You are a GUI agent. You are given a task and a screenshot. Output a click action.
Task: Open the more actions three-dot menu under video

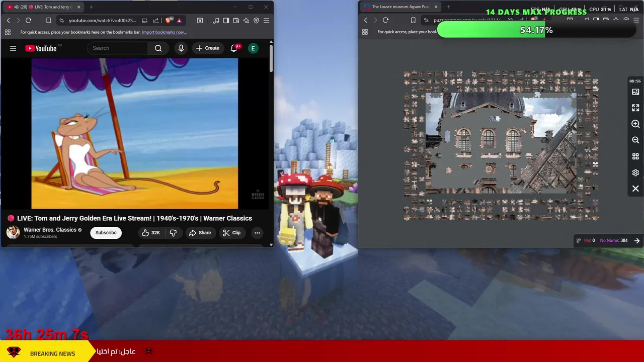257,233
